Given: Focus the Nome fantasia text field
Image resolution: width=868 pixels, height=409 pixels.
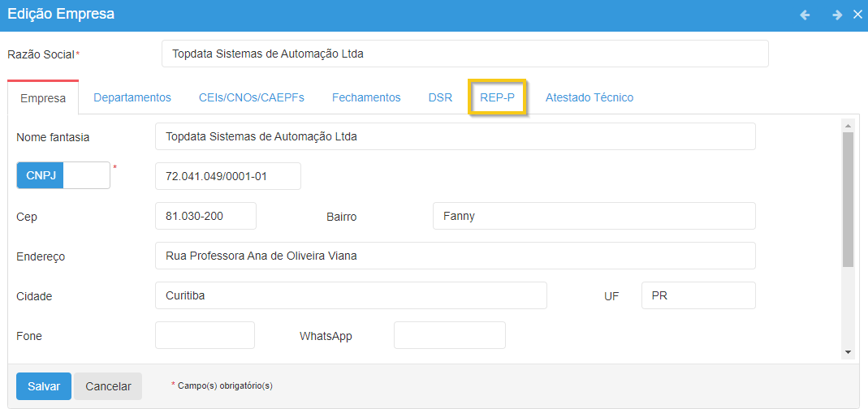Looking at the screenshot, I should point(455,136).
